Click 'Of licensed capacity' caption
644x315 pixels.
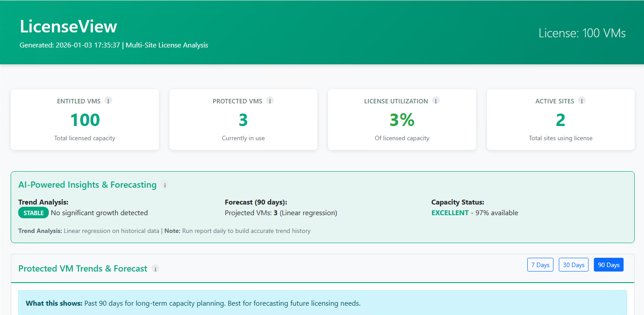pos(402,138)
